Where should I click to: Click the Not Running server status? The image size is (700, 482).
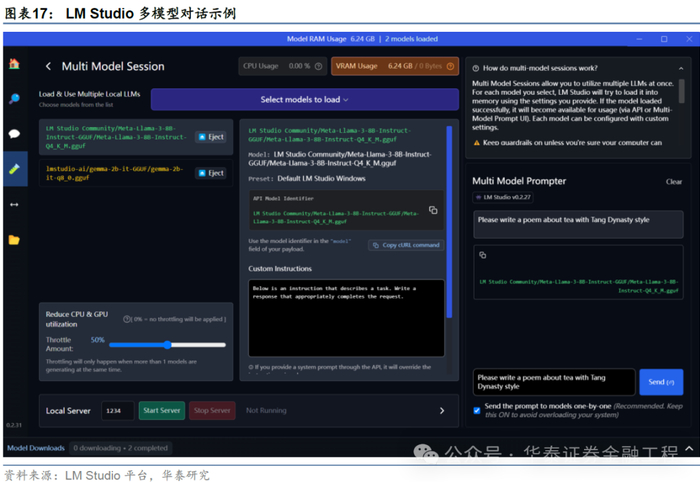[266, 411]
